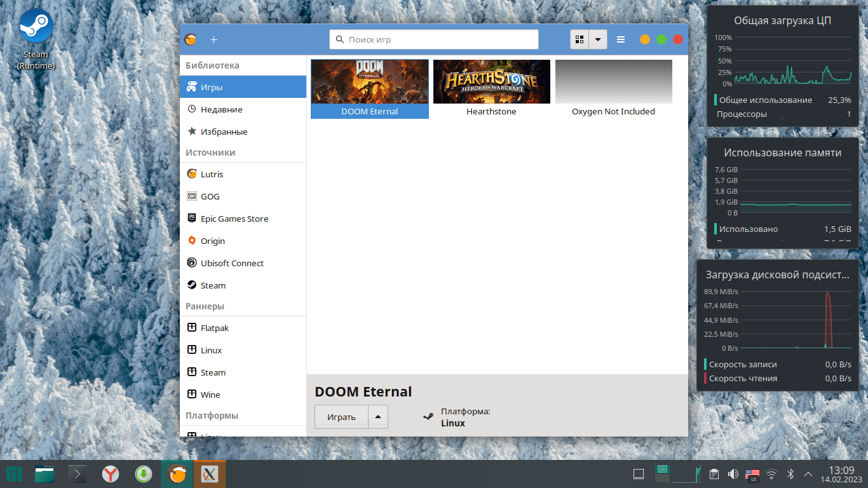
Task: Click the star icon beside 'Избранные'
Action: [191, 132]
